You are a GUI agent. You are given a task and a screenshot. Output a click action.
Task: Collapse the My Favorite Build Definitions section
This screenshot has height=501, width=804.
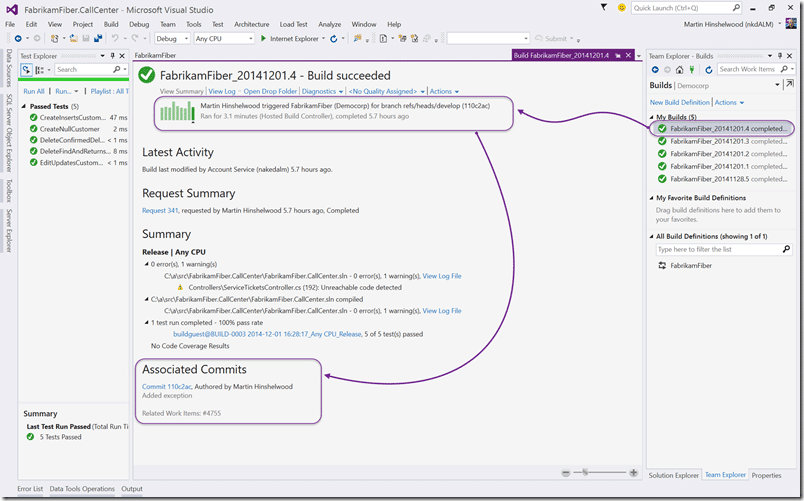(651, 198)
